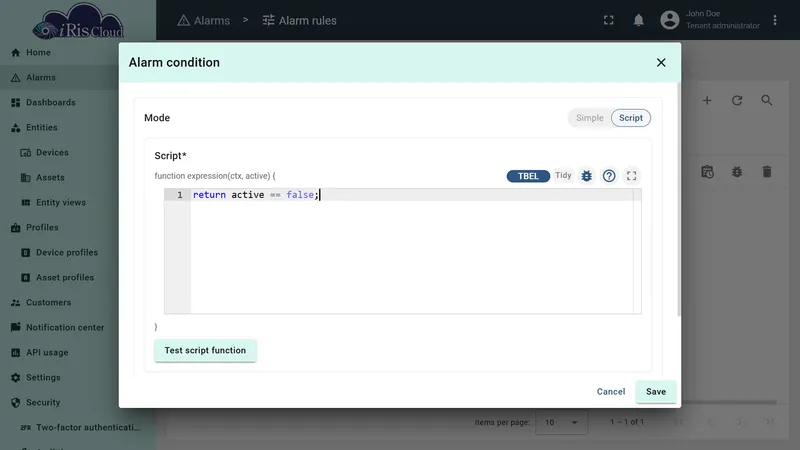Select Script mode toggle
Image resolution: width=800 pixels, height=450 pixels.
pyautogui.click(x=631, y=118)
